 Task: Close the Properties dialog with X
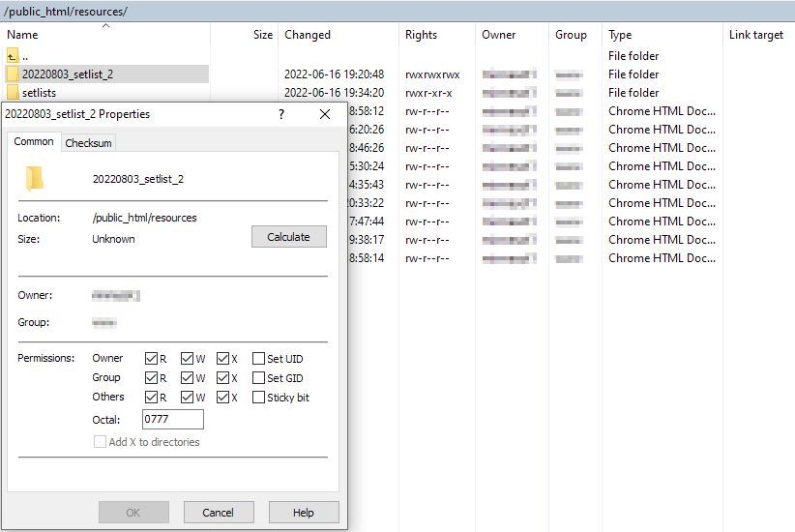click(x=325, y=114)
